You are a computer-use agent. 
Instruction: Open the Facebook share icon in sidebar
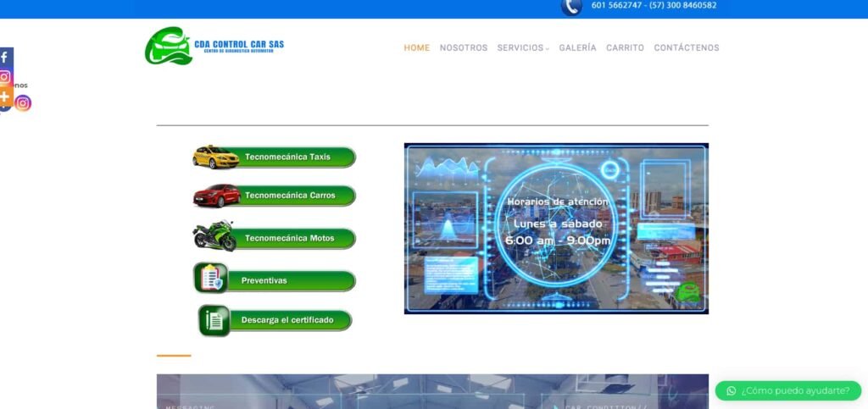point(6,57)
